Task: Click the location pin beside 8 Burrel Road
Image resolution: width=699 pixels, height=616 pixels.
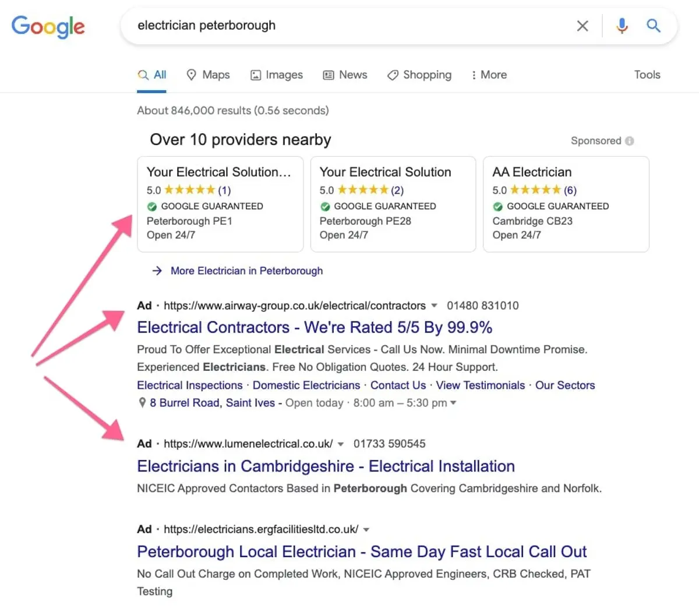Action: click(x=142, y=402)
